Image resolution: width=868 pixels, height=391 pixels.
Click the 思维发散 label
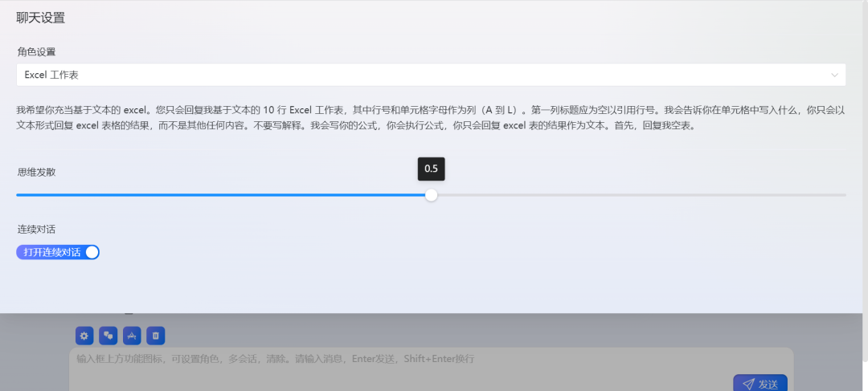tap(36, 172)
